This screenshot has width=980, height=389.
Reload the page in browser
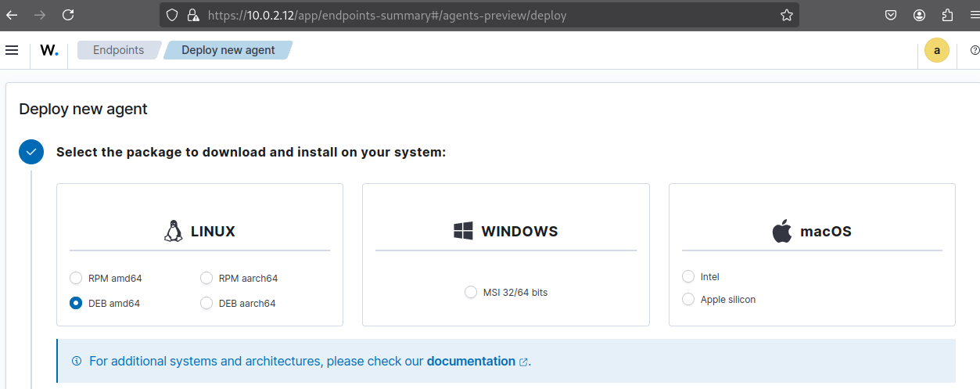tap(68, 15)
